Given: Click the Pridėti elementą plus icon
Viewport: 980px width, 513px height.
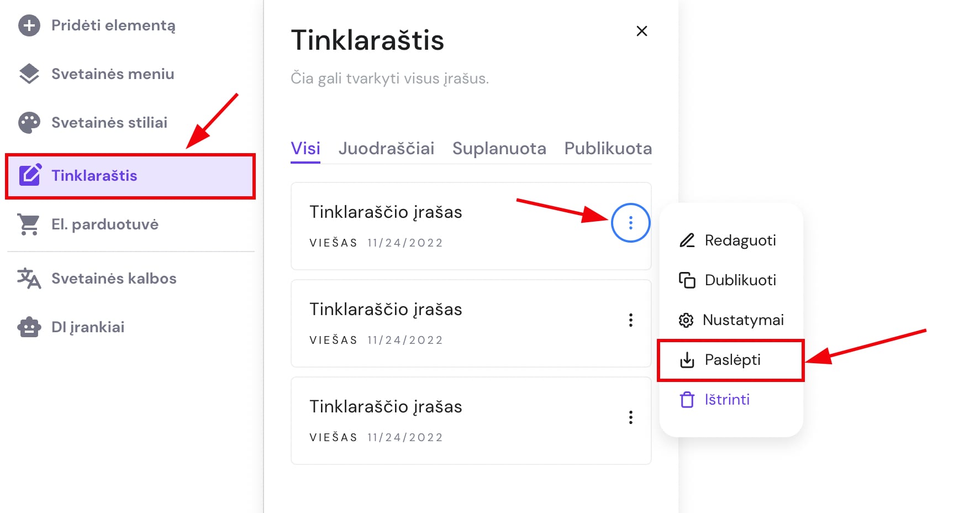Looking at the screenshot, I should click(x=29, y=25).
